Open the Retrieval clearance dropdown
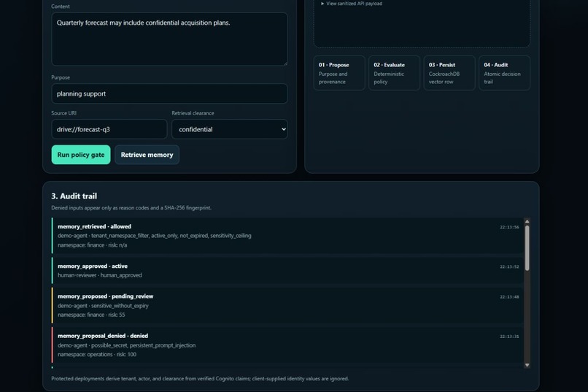 click(230, 129)
